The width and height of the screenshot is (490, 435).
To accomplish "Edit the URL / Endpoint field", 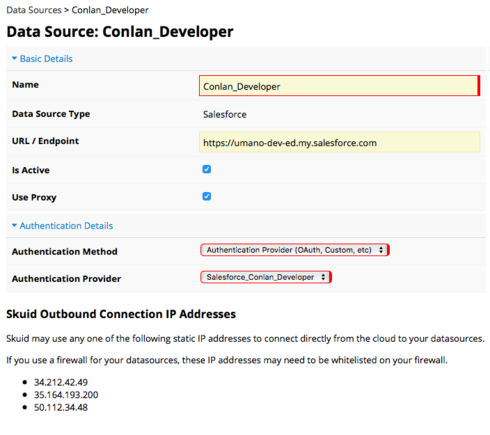I will 339,142.
